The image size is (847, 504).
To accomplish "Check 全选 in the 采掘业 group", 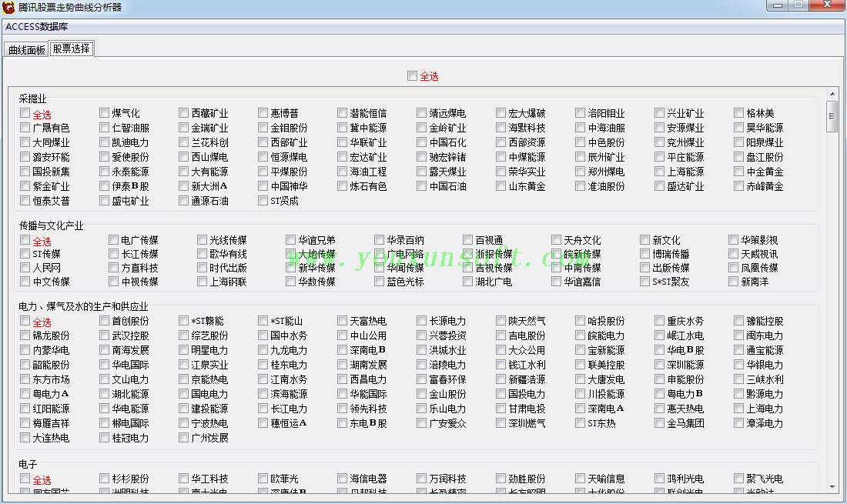I will click(x=25, y=113).
